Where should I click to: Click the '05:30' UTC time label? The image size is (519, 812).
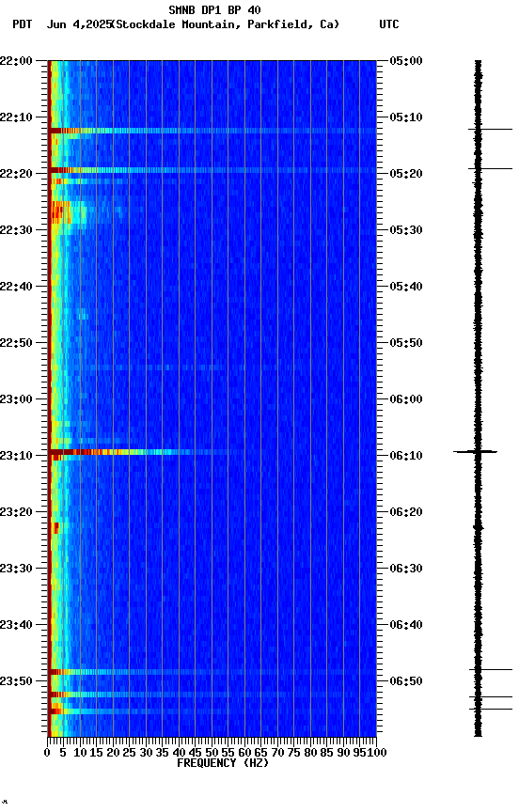click(405, 230)
